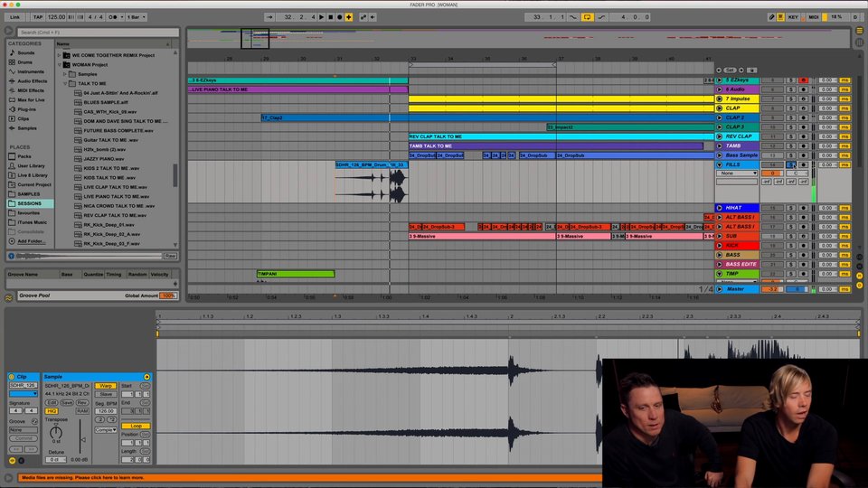Collapse the WOMAN Project folder
The width and height of the screenshot is (868, 488).
click(60, 65)
